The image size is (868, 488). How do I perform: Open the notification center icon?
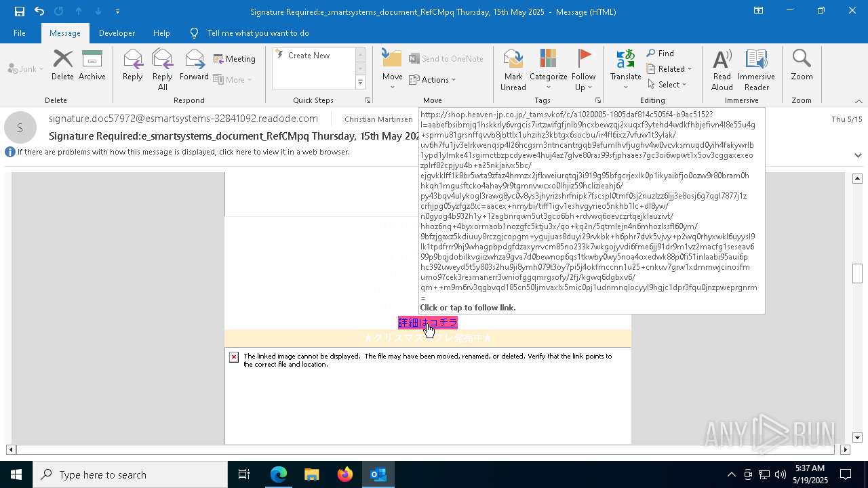(x=846, y=474)
